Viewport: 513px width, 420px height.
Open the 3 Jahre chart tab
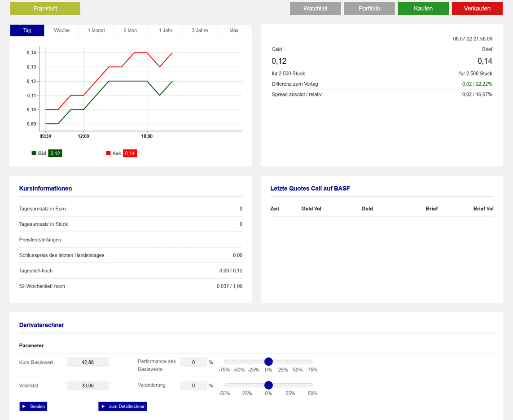pos(200,31)
